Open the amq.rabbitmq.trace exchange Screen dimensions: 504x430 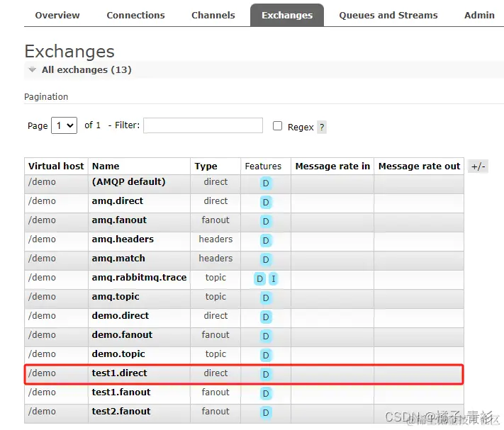pos(139,278)
